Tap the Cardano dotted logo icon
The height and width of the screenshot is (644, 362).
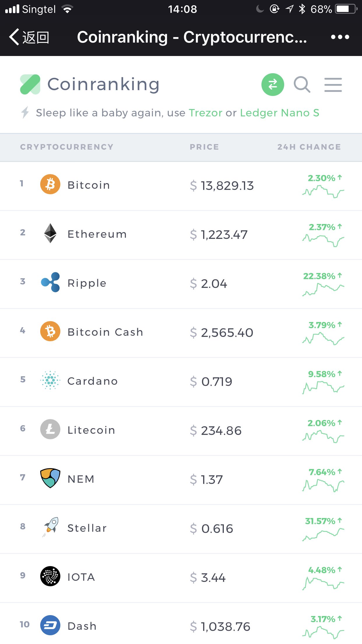(50, 380)
